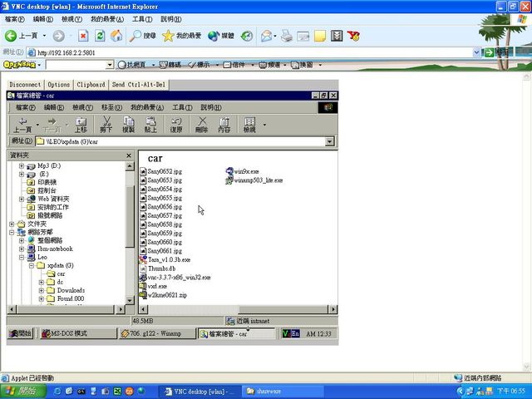Click the VNC Disconnect button
This screenshot has height=399, width=532.
point(25,85)
